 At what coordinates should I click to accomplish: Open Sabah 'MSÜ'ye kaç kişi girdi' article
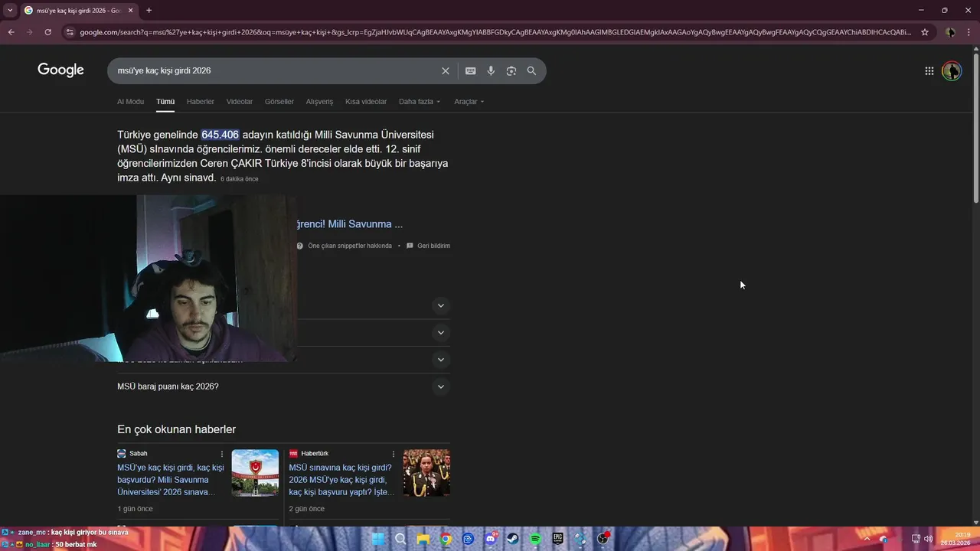click(x=171, y=480)
